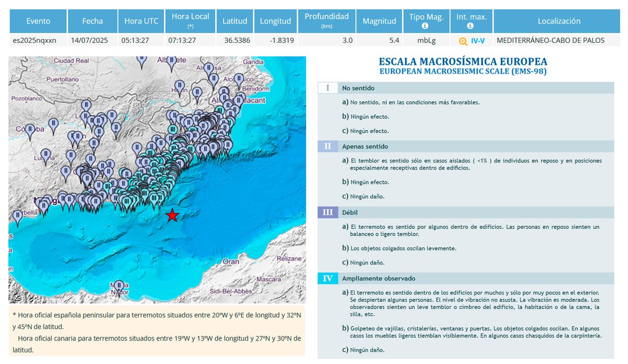This screenshot has width=628, height=364.
Task: Click the roman numeral II scale box
Action: (x=328, y=146)
